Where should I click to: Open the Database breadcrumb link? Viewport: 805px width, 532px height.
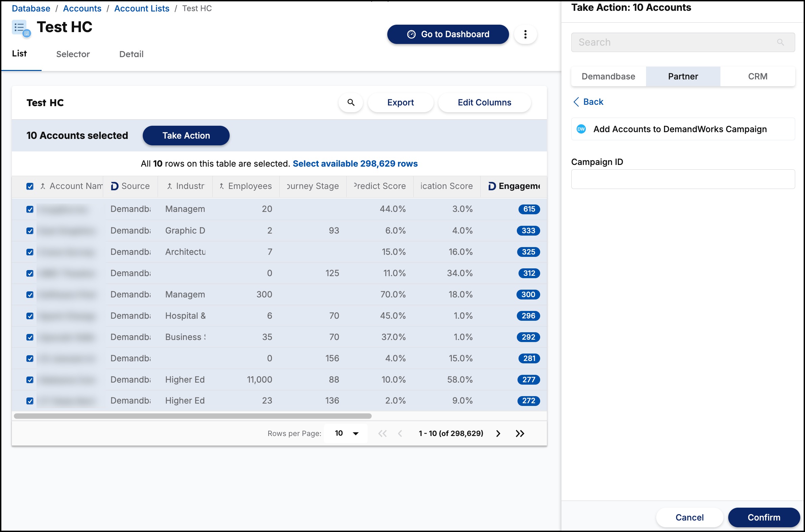(x=31, y=8)
